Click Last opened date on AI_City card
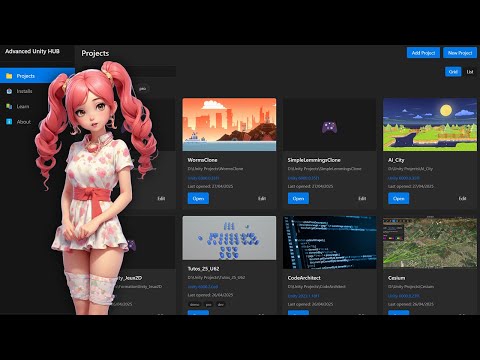Viewport: 480px width, 360px height. pyautogui.click(x=411, y=186)
